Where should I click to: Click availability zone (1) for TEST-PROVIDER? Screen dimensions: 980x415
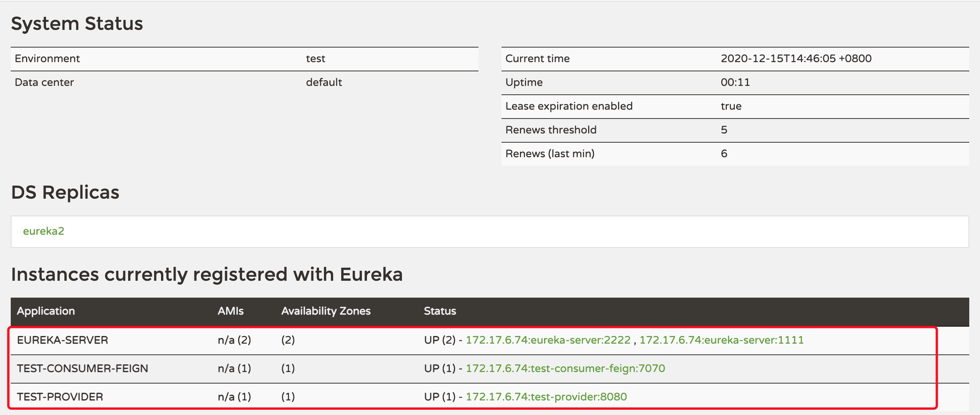[x=288, y=397]
